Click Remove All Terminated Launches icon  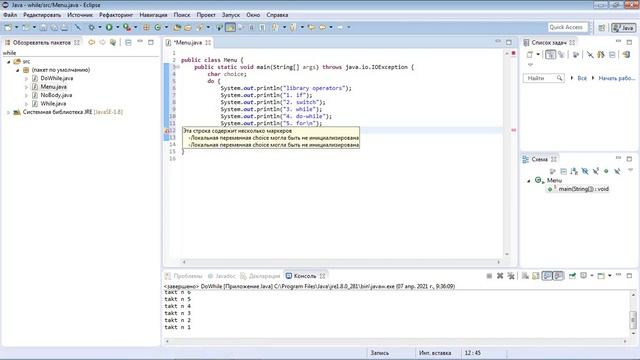[511, 276]
